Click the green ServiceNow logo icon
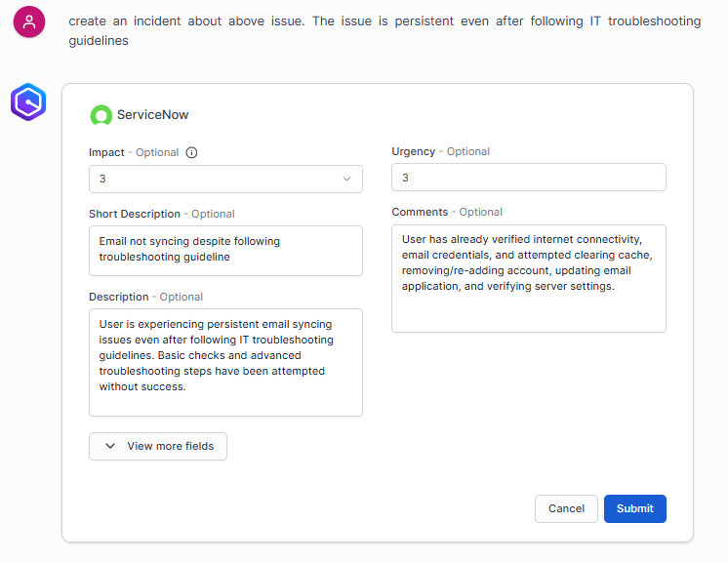Screen dimensions: 728x563 click(x=101, y=115)
